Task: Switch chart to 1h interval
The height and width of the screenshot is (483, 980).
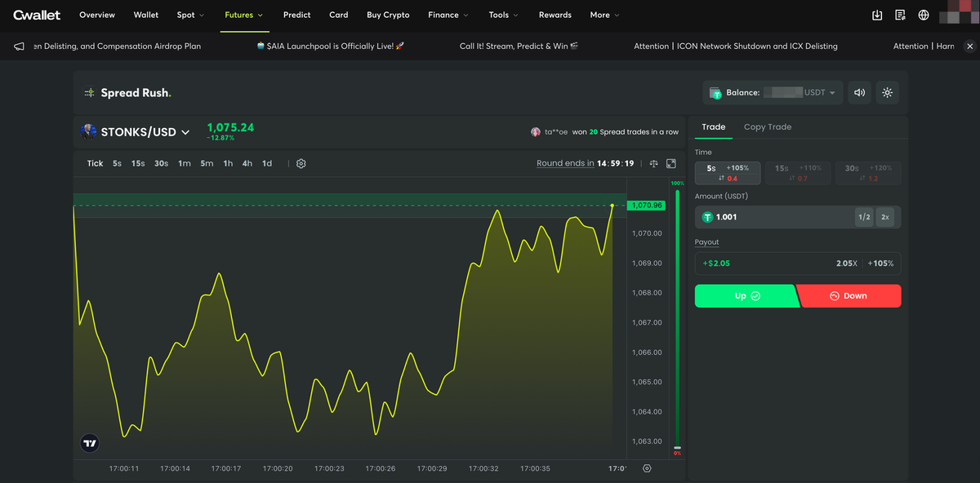Action: (x=228, y=163)
